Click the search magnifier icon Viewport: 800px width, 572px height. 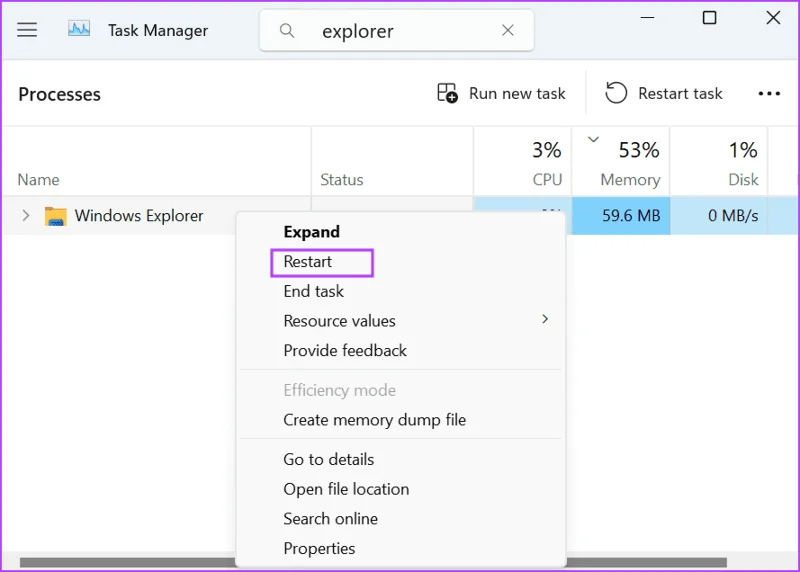pyautogui.click(x=287, y=31)
